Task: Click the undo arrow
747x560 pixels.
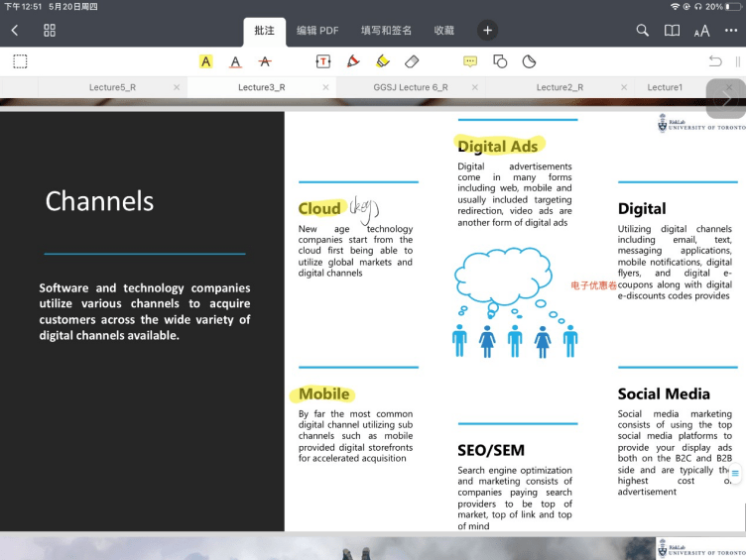Action: (x=715, y=61)
